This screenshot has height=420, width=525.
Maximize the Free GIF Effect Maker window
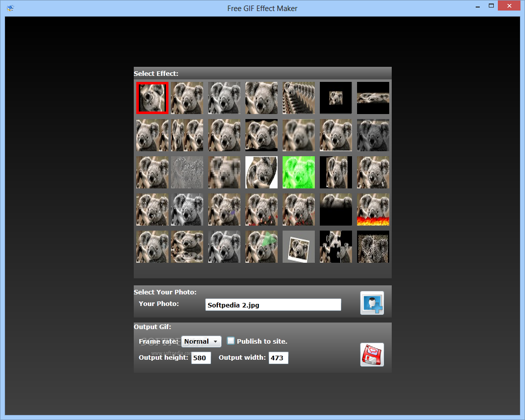pyautogui.click(x=491, y=6)
